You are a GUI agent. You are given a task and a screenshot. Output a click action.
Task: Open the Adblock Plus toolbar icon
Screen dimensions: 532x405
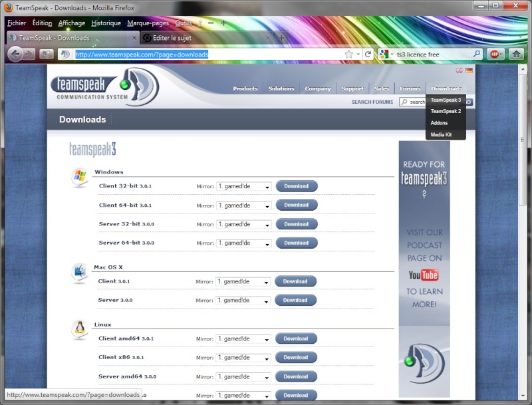pyautogui.click(x=495, y=54)
